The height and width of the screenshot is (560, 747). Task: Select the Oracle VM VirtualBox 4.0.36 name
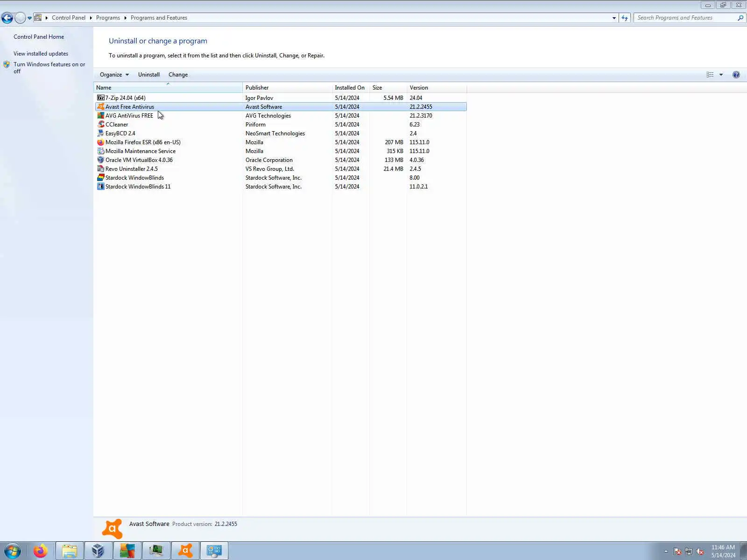[139, 160]
